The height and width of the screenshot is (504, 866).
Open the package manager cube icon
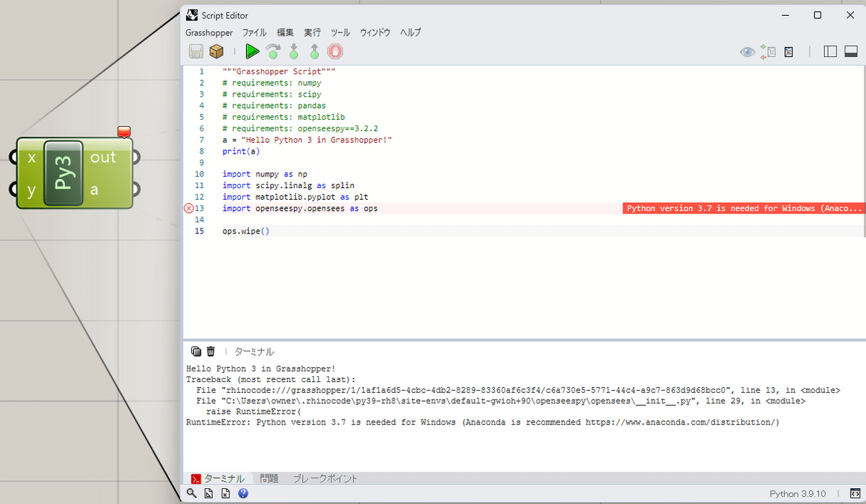(x=216, y=51)
